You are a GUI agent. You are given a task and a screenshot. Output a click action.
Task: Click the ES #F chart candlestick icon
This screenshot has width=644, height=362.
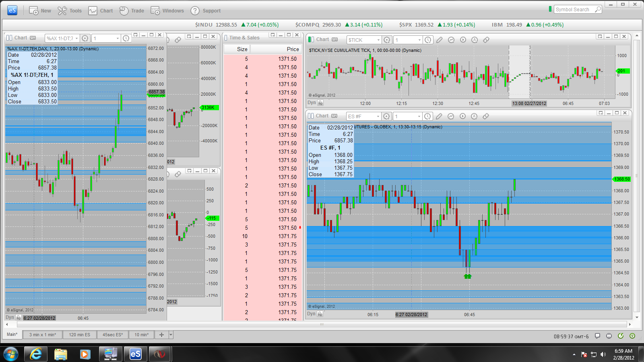coord(311,116)
